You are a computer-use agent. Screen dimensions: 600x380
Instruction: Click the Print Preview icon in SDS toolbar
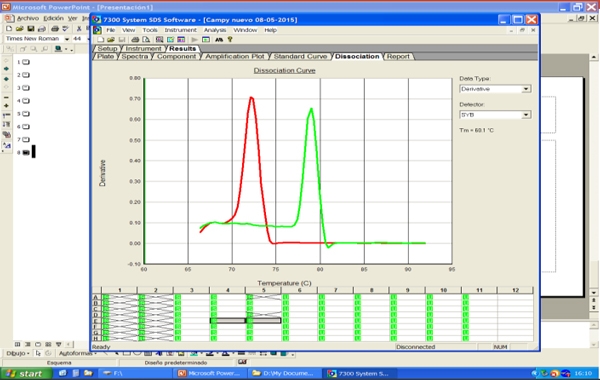[146, 39]
